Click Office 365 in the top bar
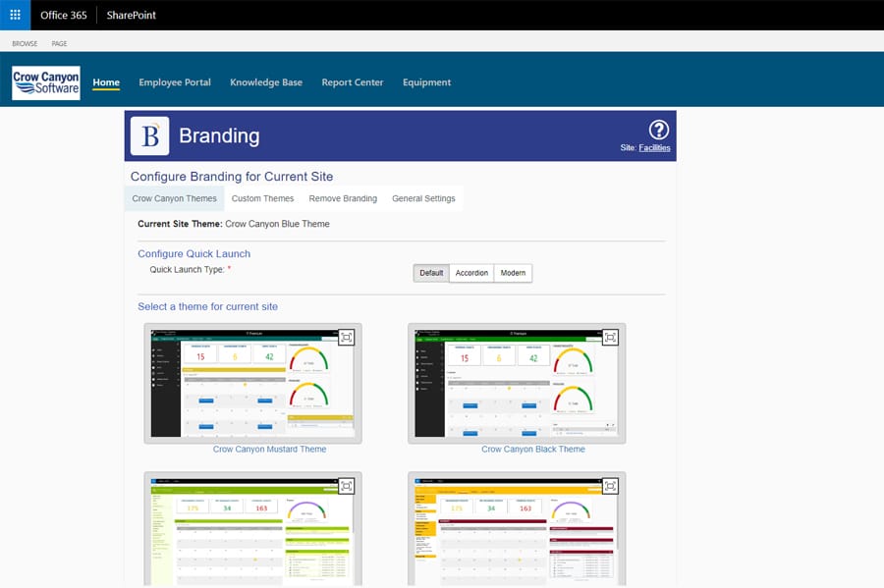This screenshot has height=588, width=884. [64, 15]
